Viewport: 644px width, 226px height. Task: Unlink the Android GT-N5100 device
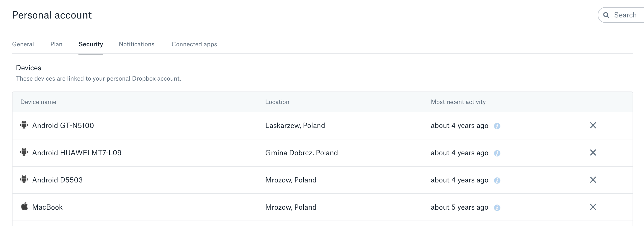coord(593,126)
